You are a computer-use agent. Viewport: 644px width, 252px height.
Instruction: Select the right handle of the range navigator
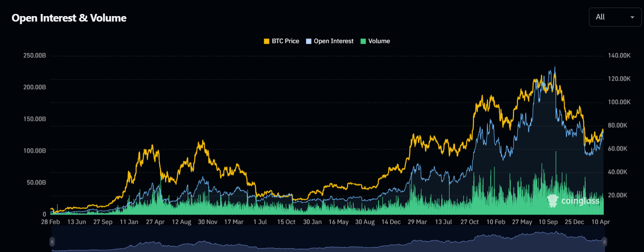pos(605,241)
